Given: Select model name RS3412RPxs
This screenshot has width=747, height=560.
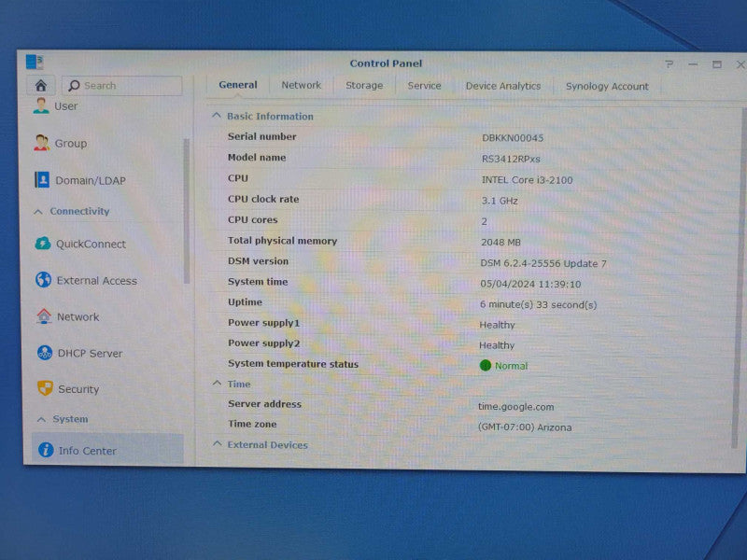Looking at the screenshot, I should coord(511,159).
